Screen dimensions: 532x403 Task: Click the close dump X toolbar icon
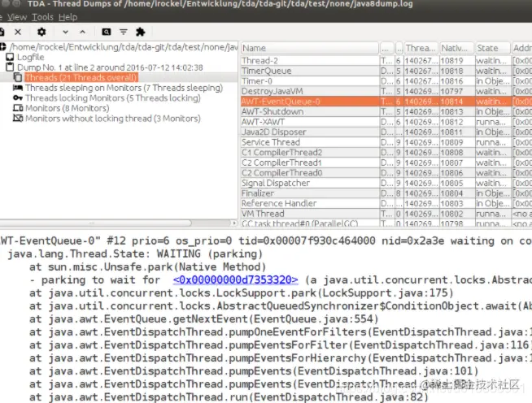tap(18, 32)
